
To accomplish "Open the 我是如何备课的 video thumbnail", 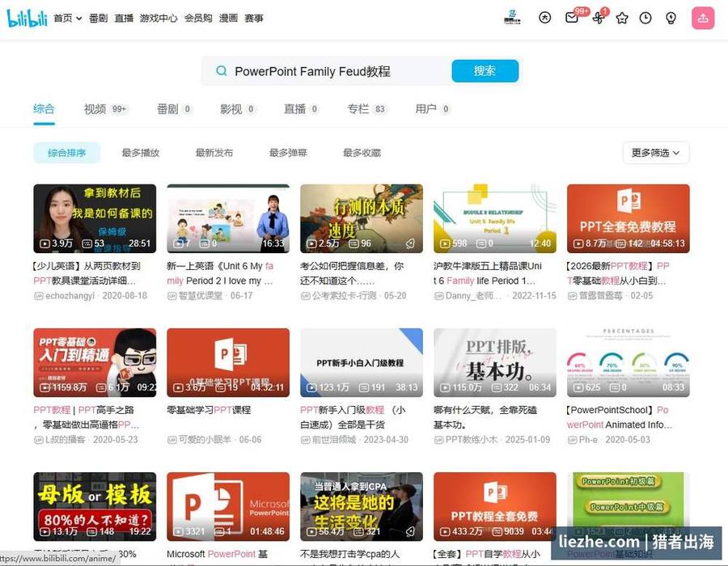I will (95, 218).
